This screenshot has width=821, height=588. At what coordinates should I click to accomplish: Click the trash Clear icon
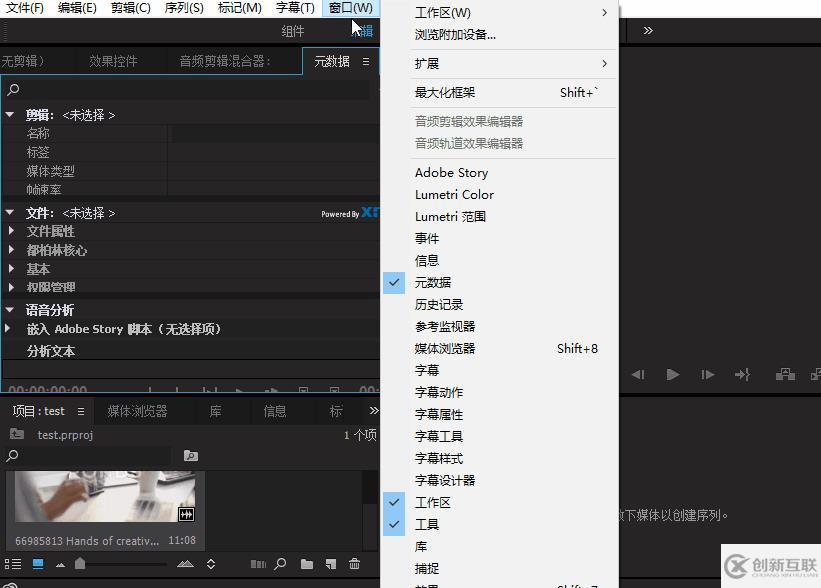click(x=354, y=564)
